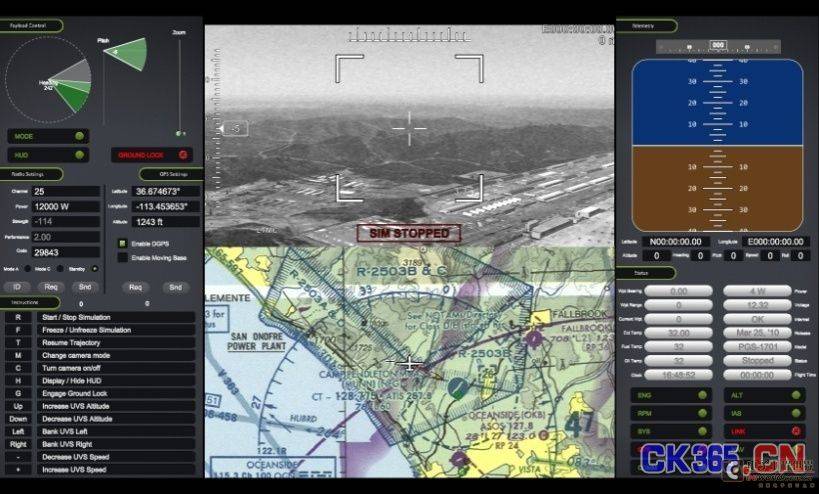Click the Snd button under Radio Settings
Viewport: 819px width, 494px height.
(x=85, y=287)
